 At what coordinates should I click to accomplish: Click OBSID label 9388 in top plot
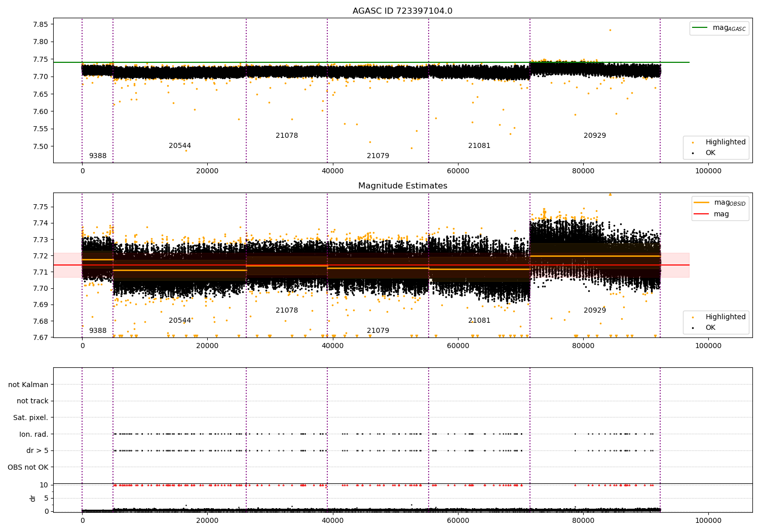[x=98, y=156]
